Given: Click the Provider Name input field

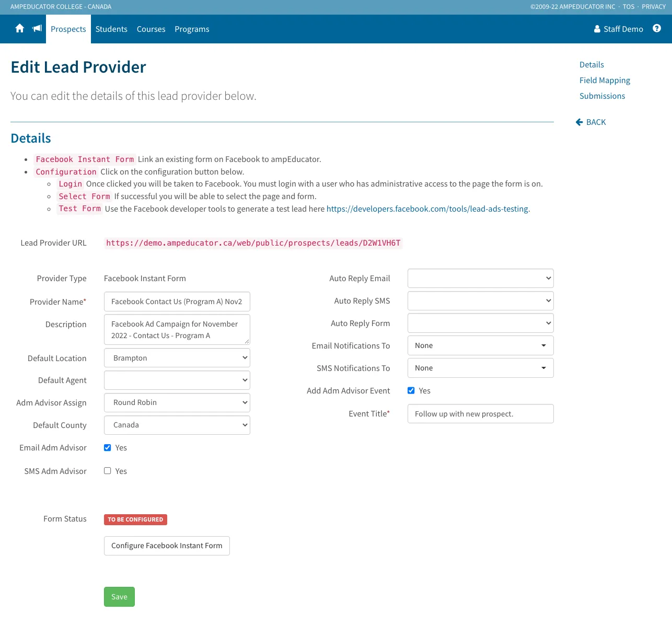Looking at the screenshot, I should [177, 302].
